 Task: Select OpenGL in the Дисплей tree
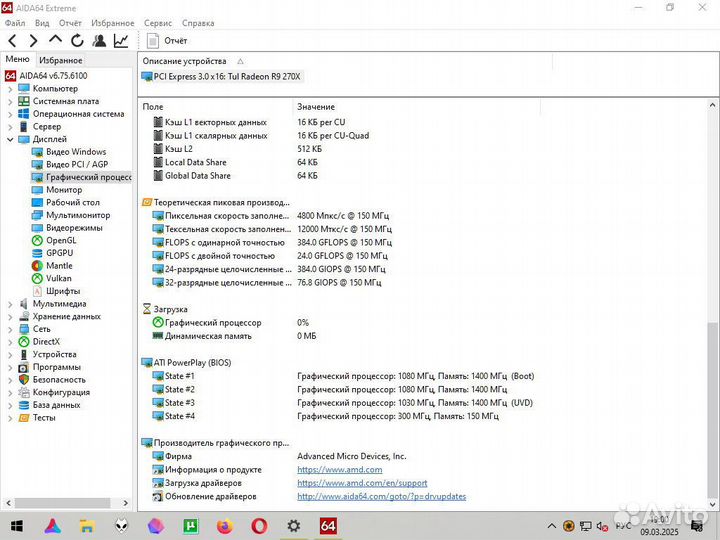click(60, 240)
